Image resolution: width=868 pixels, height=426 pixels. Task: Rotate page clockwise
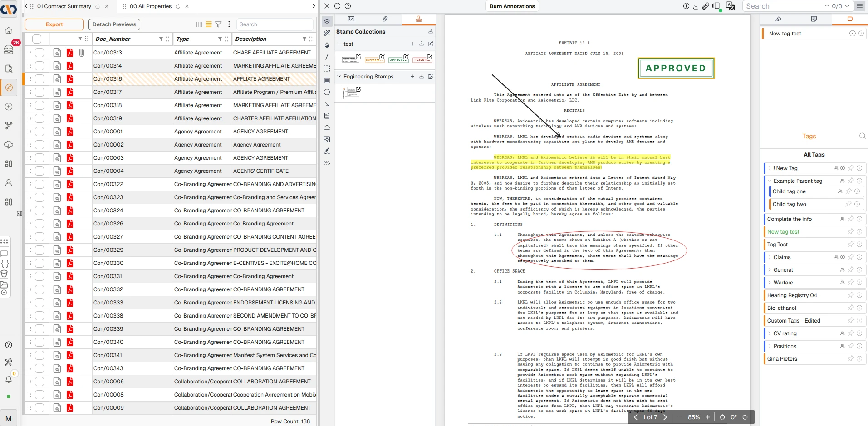click(745, 417)
